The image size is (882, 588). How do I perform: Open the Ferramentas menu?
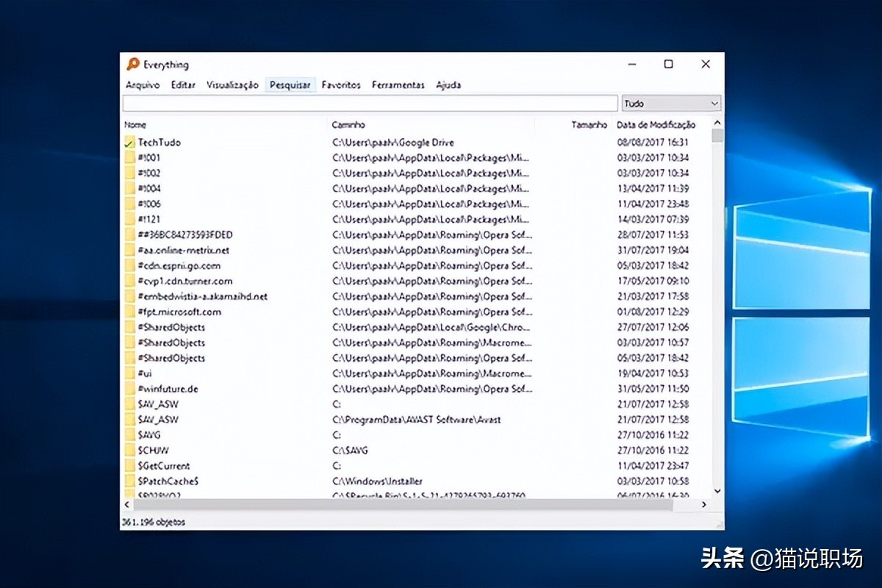(398, 85)
